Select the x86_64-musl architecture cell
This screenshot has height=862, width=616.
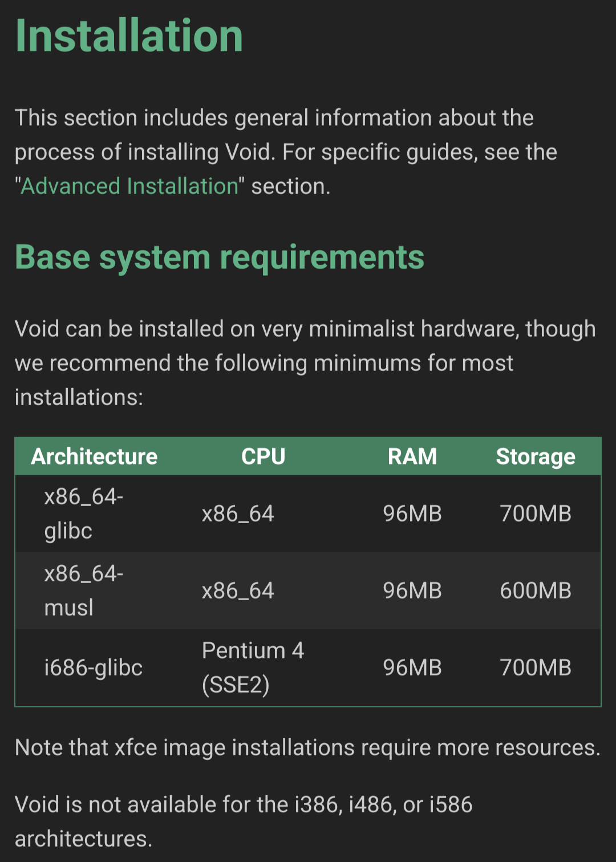tap(84, 590)
